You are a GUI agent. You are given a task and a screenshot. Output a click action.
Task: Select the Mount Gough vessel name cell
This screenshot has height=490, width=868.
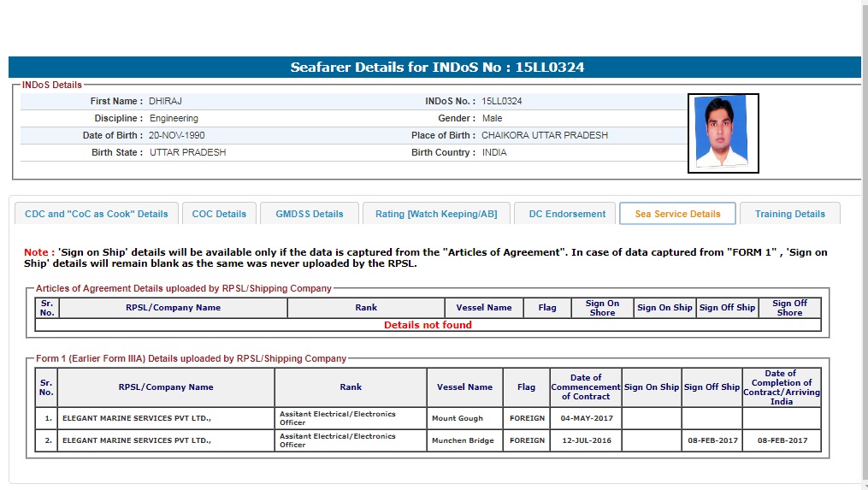pos(458,419)
